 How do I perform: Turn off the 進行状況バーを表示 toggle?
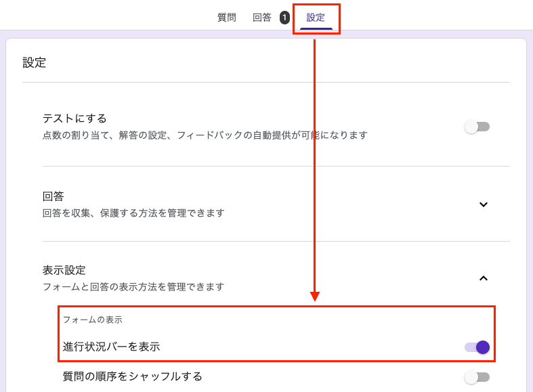click(477, 347)
